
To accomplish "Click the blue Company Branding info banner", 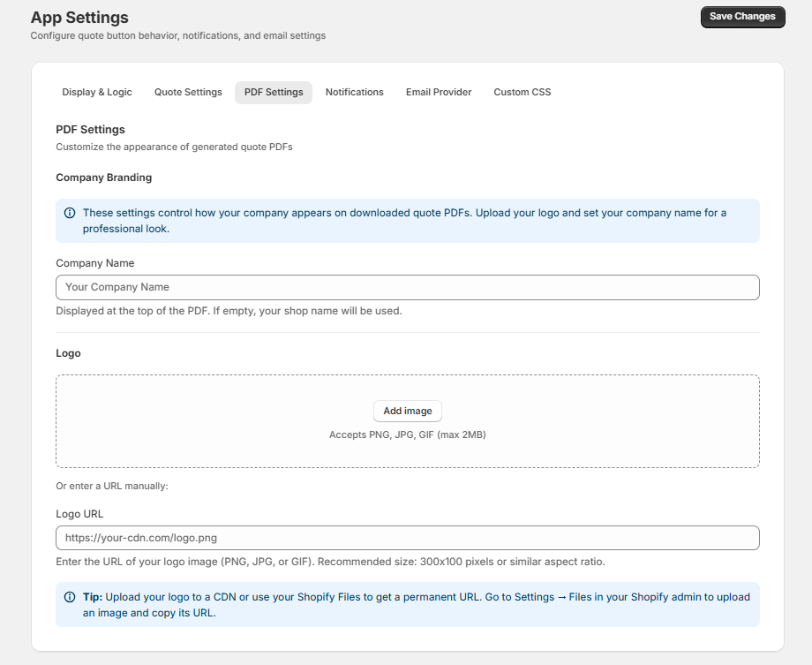I will click(407, 221).
